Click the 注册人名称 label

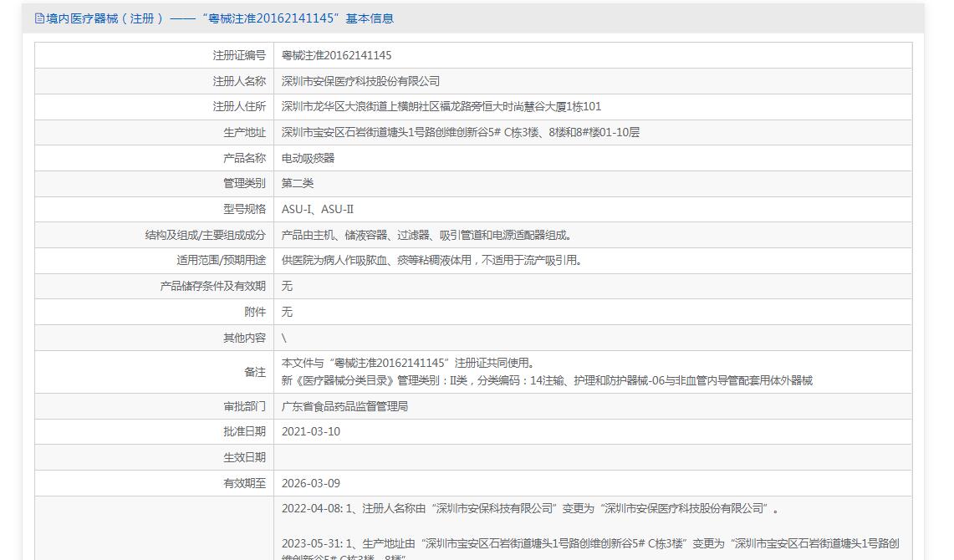pyautogui.click(x=239, y=81)
